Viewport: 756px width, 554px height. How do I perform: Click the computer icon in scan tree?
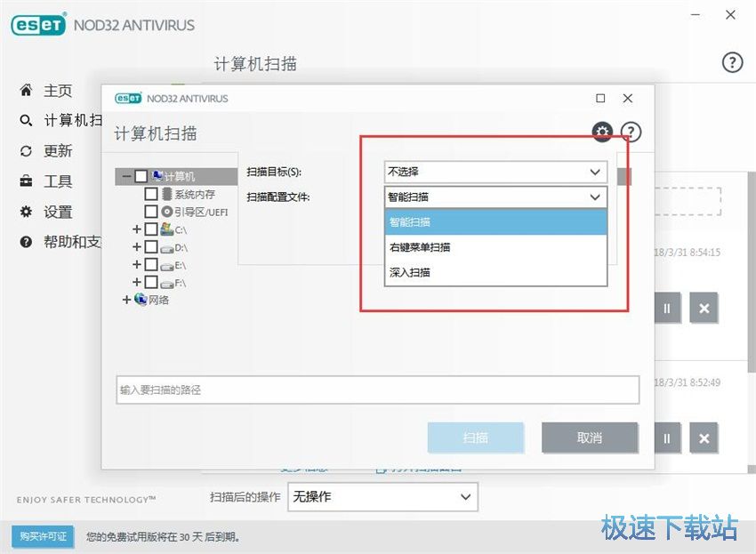coord(157,175)
